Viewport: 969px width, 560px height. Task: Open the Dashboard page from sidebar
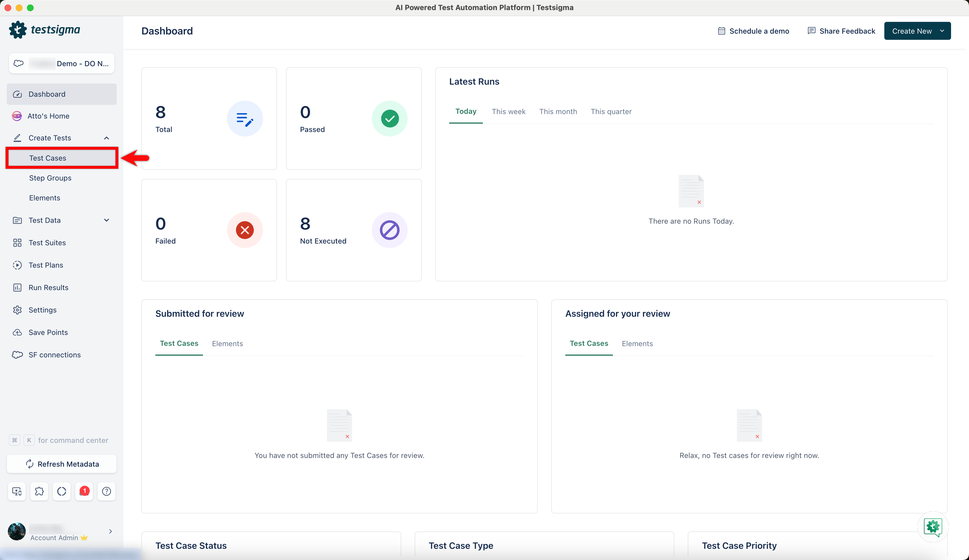61,94
